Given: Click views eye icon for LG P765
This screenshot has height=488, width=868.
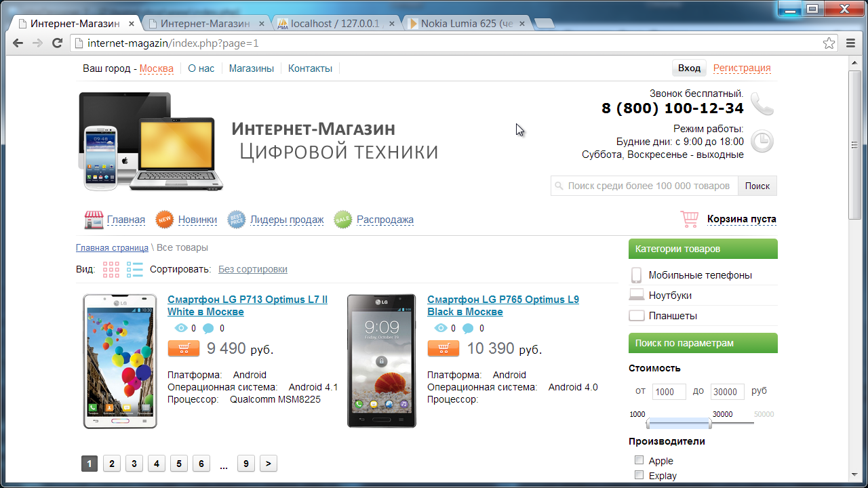Looking at the screenshot, I should pos(441,329).
